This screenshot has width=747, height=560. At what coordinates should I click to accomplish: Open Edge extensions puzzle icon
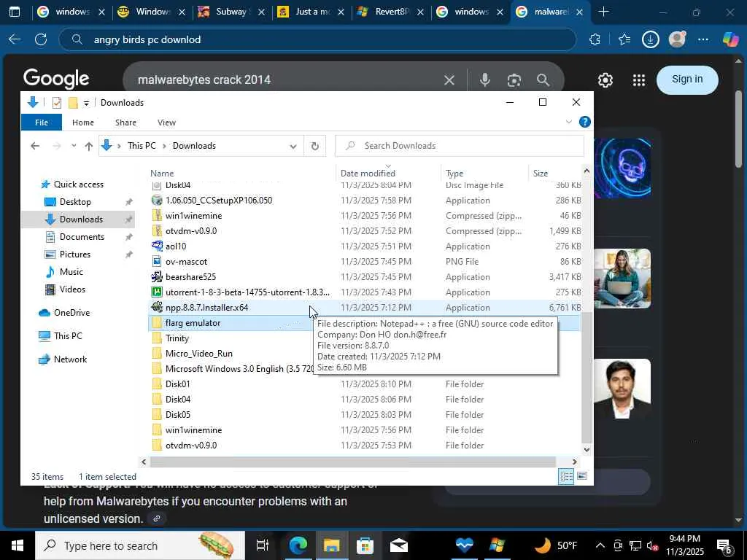[x=595, y=39]
